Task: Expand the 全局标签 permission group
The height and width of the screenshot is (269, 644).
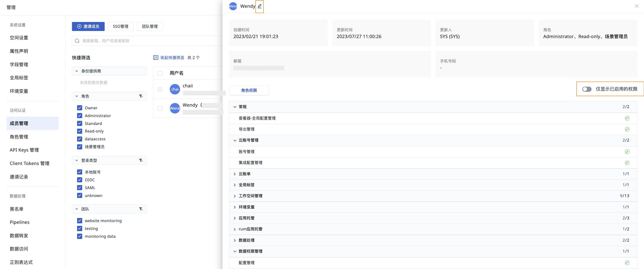Action: (235, 185)
